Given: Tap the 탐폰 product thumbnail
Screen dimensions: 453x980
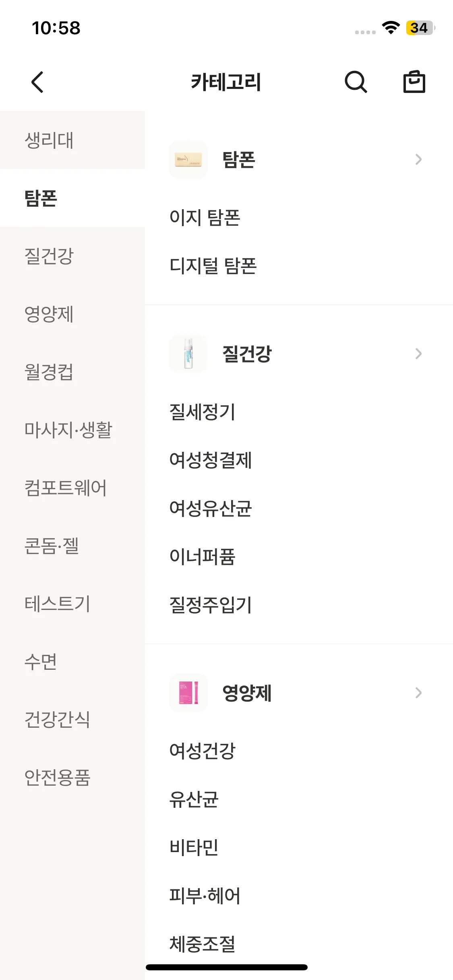Looking at the screenshot, I should [188, 159].
